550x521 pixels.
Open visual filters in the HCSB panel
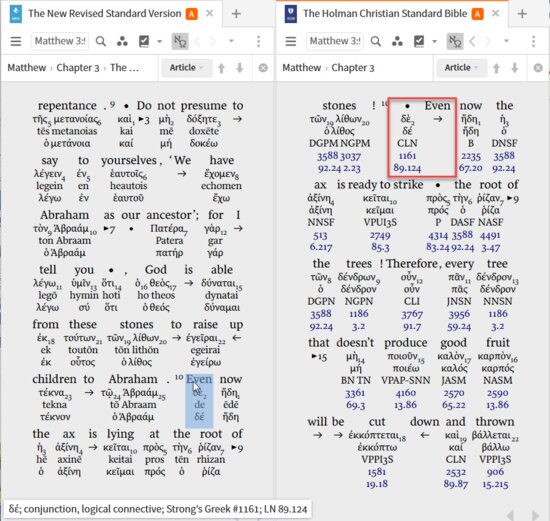pos(397,41)
